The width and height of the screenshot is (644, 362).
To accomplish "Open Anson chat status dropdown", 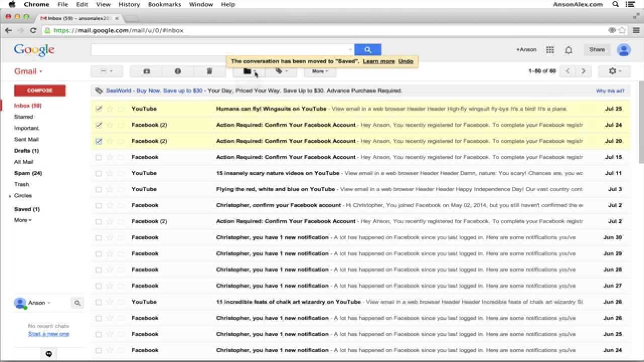I will click(x=40, y=303).
